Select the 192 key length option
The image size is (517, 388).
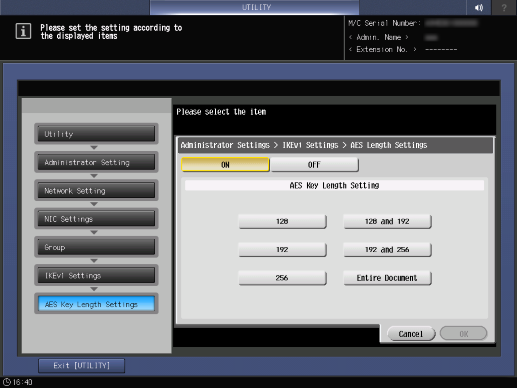(x=282, y=250)
